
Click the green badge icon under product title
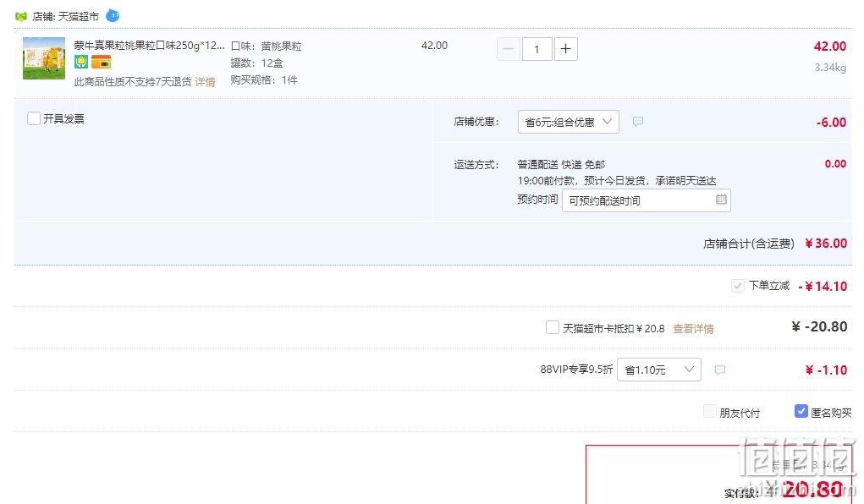click(81, 62)
